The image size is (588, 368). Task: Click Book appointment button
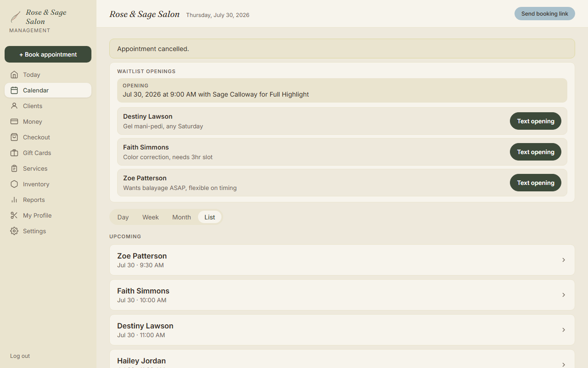(x=48, y=54)
